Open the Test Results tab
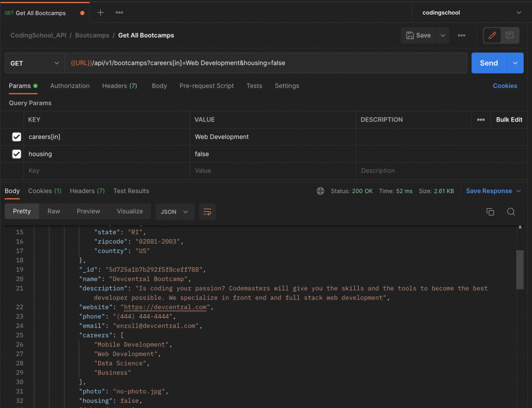 [131, 191]
